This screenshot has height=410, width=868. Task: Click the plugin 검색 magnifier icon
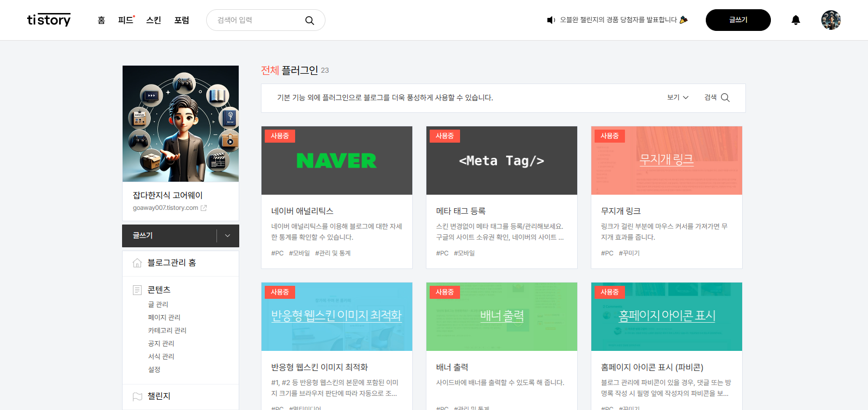tap(725, 98)
